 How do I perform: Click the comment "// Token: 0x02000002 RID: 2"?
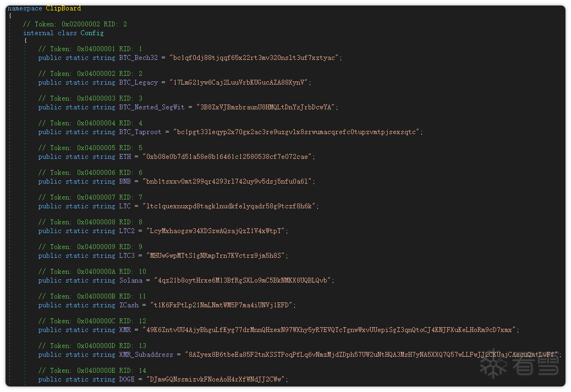[75, 24]
